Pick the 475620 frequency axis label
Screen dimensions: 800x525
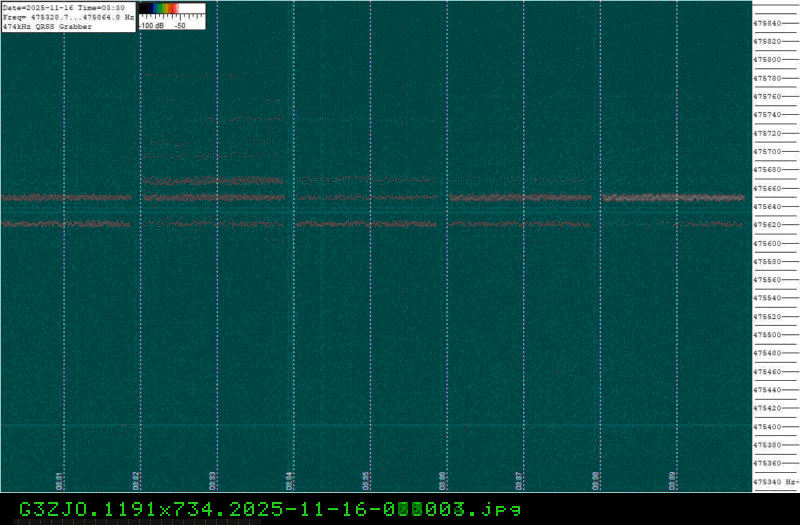[x=768, y=225]
